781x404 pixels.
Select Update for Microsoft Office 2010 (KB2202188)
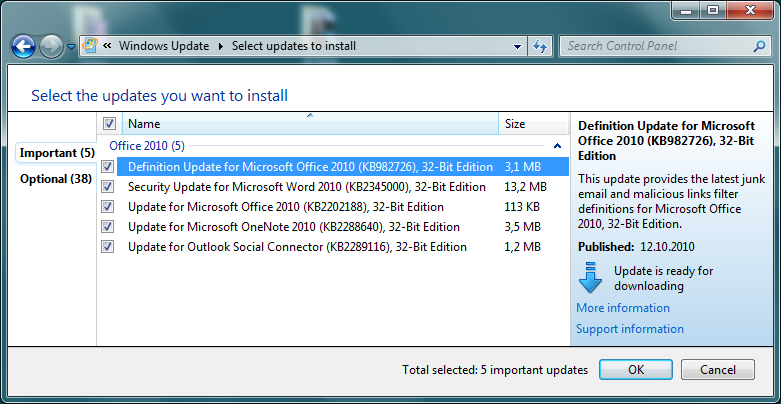pyautogui.click(x=286, y=207)
